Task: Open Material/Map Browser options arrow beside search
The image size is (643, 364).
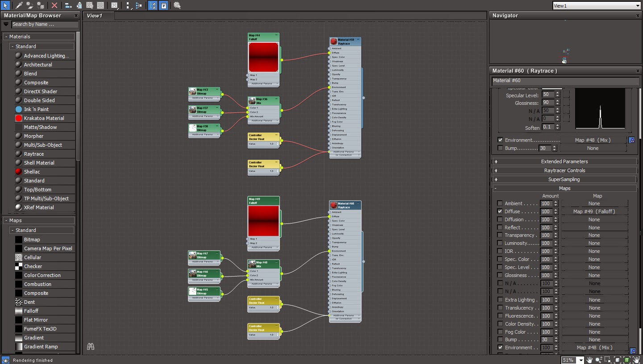Action: click(x=6, y=25)
